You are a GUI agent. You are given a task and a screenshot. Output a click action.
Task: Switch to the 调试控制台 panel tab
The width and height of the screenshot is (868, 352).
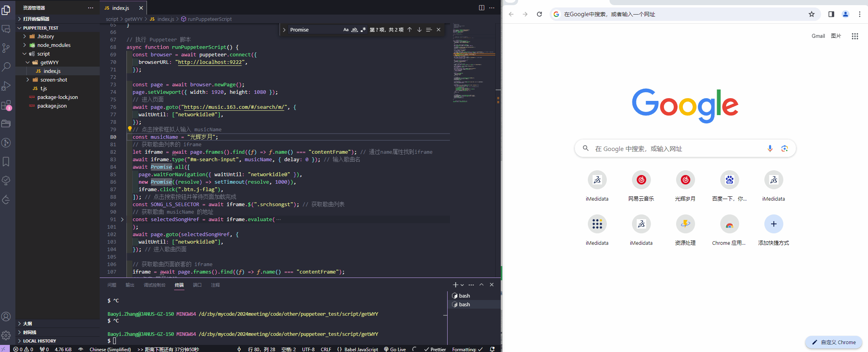[x=154, y=285]
